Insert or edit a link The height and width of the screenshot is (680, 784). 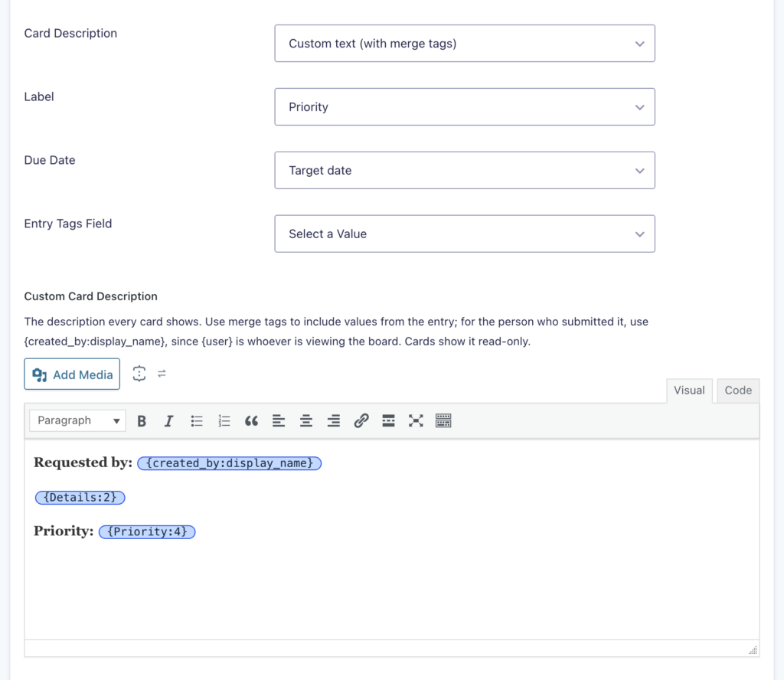tap(361, 421)
